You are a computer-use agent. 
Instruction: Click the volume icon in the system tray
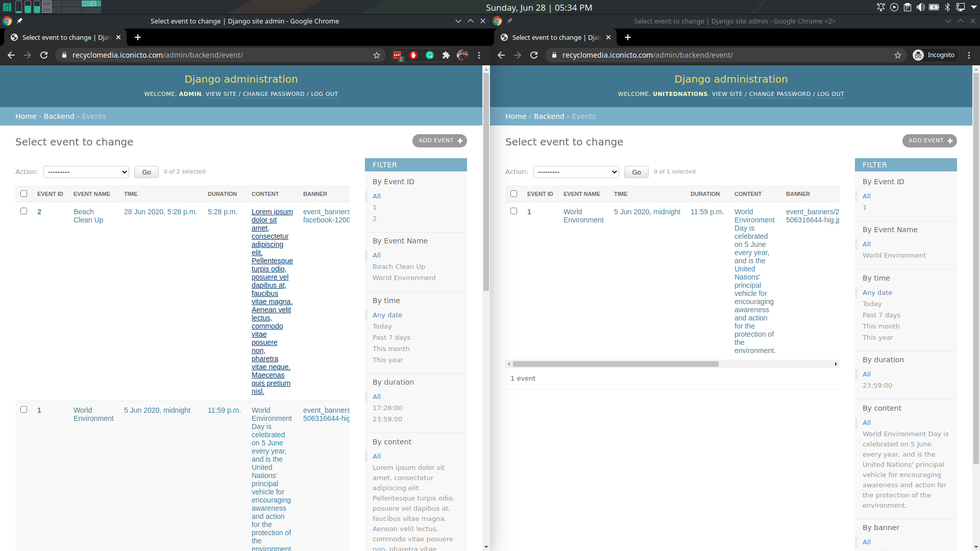pyautogui.click(x=920, y=7)
